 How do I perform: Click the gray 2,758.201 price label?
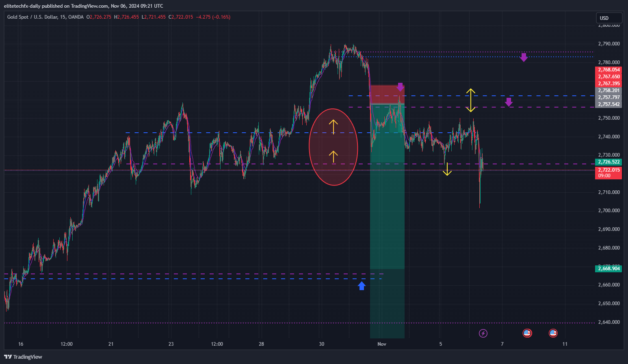pos(608,90)
